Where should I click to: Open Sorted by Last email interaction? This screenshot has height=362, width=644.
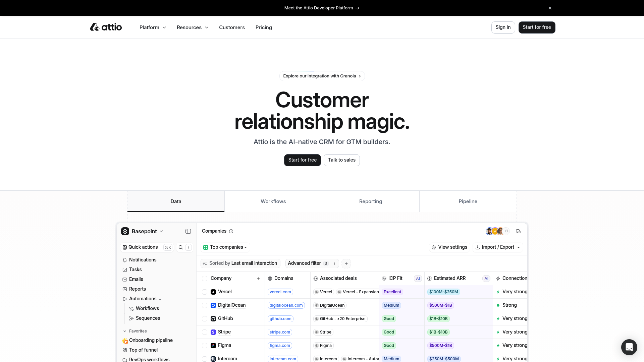(240, 263)
